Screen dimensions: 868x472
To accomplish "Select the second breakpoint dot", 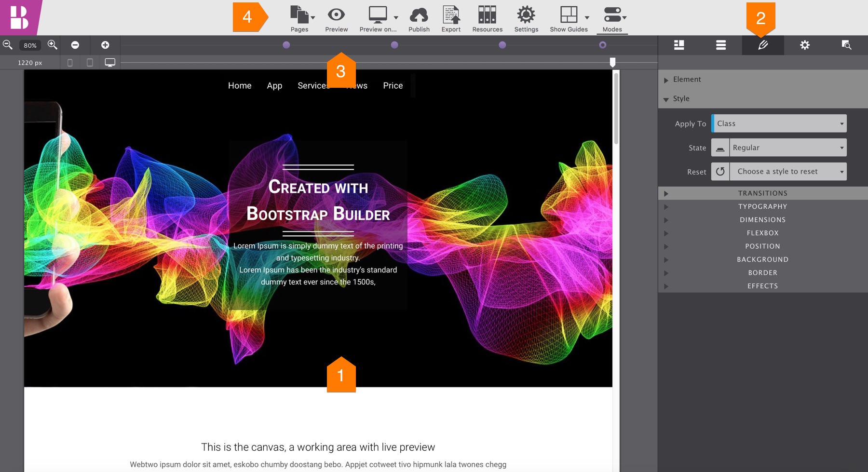I will (x=394, y=45).
